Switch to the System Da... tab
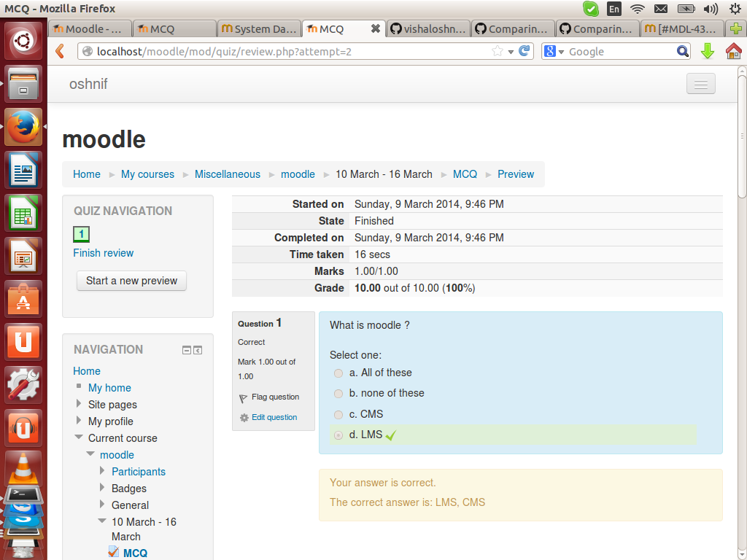The width and height of the screenshot is (747, 560). pos(259,28)
